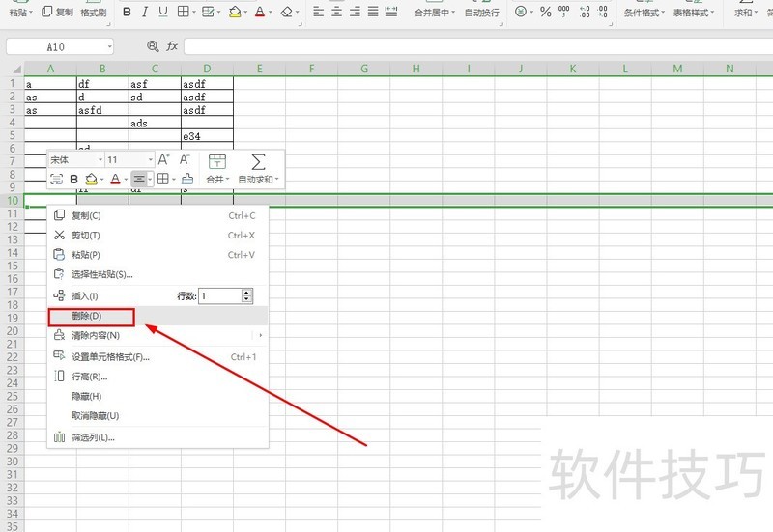Align text right in the ribbon
Image resolution: width=773 pixels, height=532 pixels.
pyautogui.click(x=355, y=12)
